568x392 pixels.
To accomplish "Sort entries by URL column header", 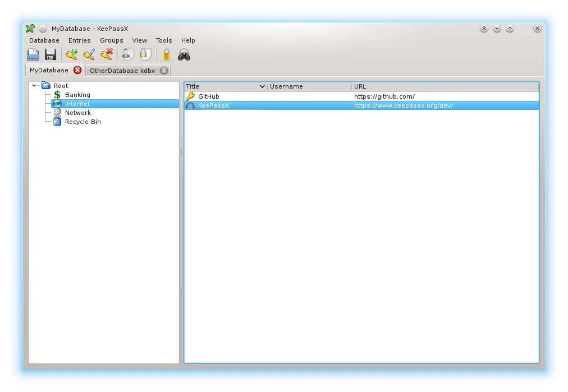I will (x=445, y=86).
